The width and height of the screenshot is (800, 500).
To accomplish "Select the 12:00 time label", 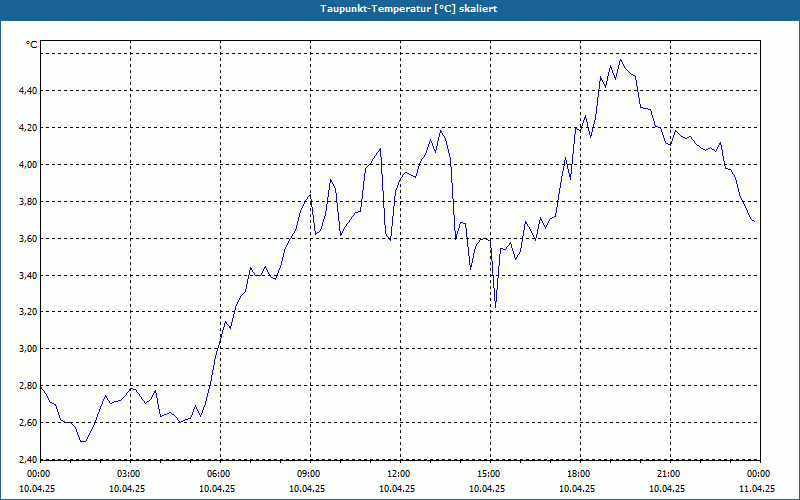I will pyautogui.click(x=400, y=474).
